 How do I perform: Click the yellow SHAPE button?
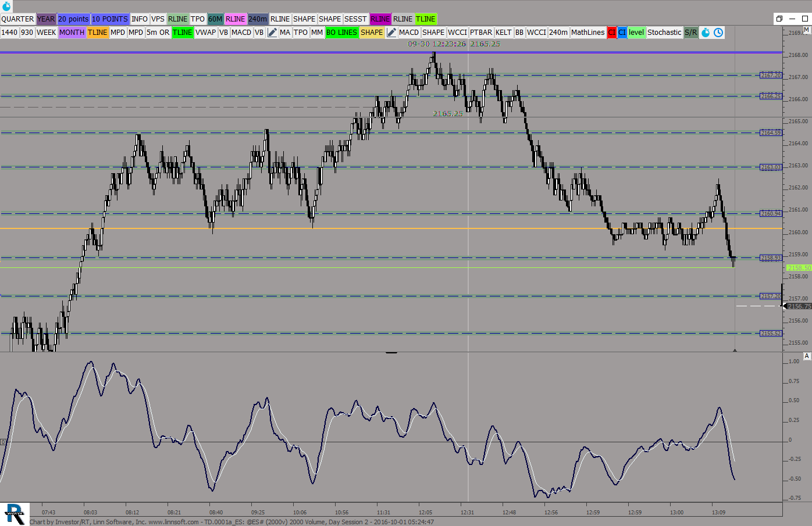372,33
